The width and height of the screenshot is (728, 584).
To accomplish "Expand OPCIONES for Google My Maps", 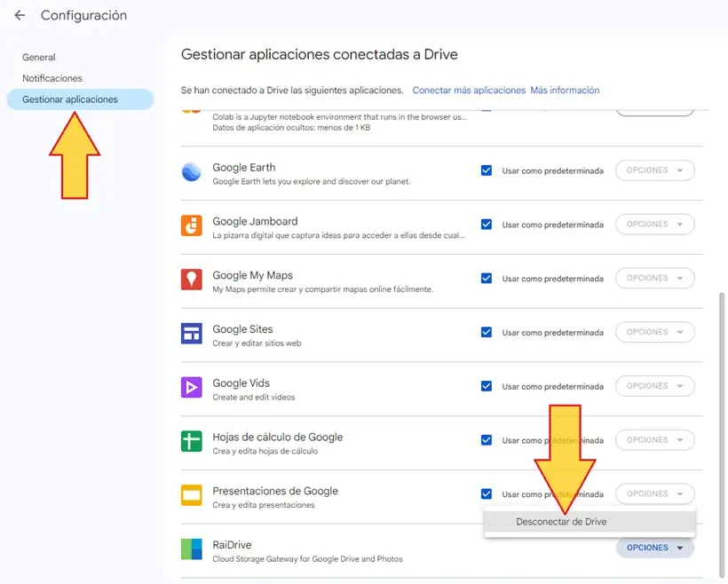I will pyautogui.click(x=654, y=278).
